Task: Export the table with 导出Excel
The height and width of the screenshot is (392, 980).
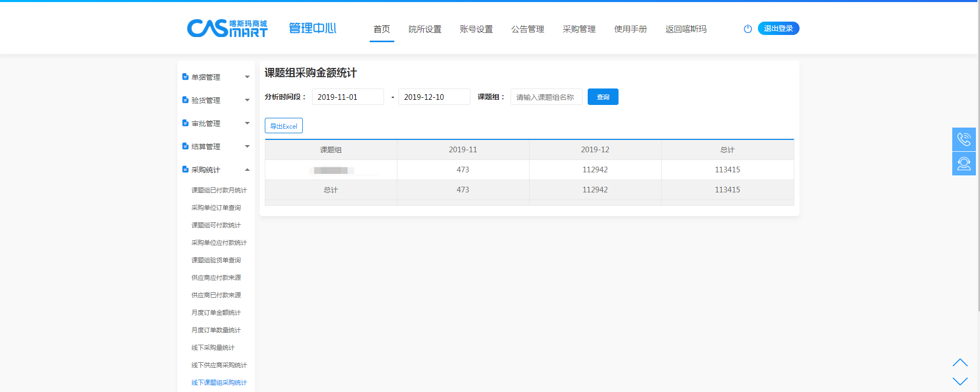Action: 284,126
